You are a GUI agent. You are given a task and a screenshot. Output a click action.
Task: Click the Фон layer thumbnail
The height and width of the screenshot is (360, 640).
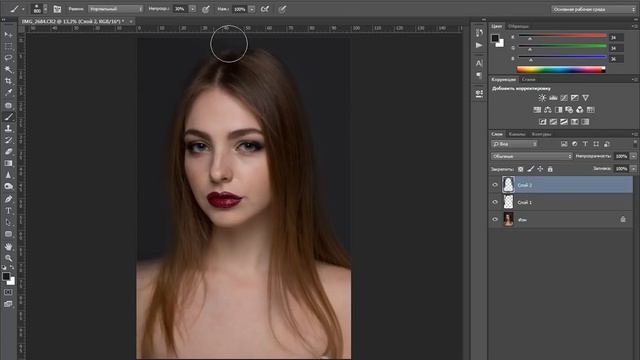[508, 219]
